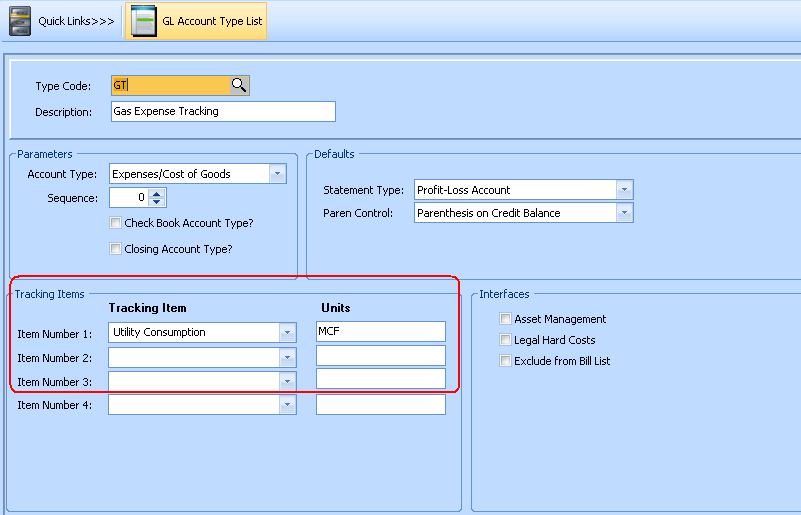Focus the Type Code input field
Image resolution: width=801 pixels, height=515 pixels.
coord(170,86)
